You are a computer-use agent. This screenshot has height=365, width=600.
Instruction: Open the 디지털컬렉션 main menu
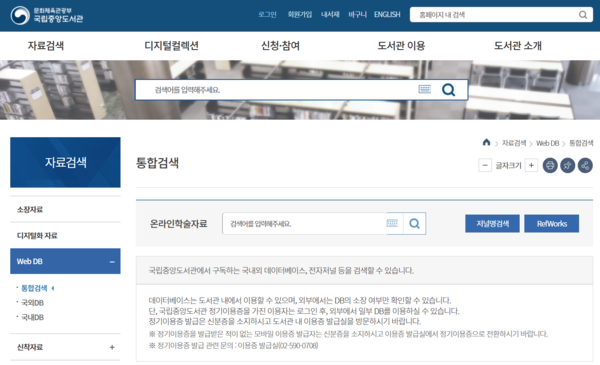[171, 46]
